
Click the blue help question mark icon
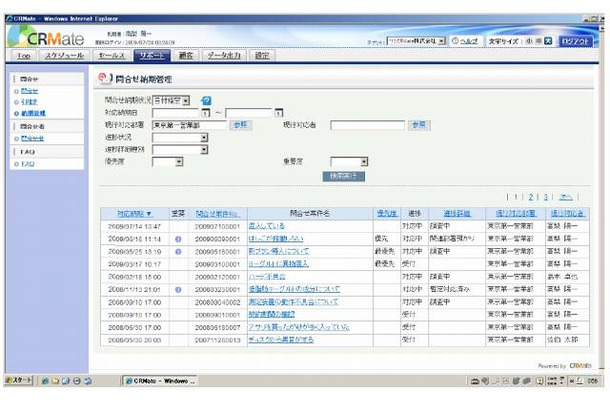pos(206,101)
